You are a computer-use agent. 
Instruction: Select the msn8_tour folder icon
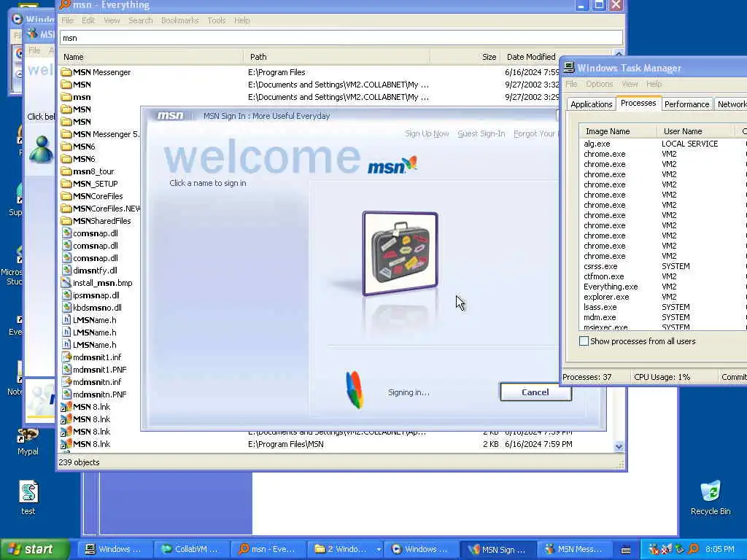(66, 171)
